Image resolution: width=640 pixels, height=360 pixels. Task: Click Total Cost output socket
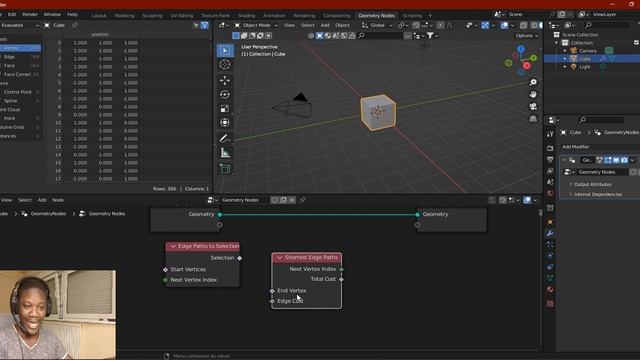(x=342, y=280)
